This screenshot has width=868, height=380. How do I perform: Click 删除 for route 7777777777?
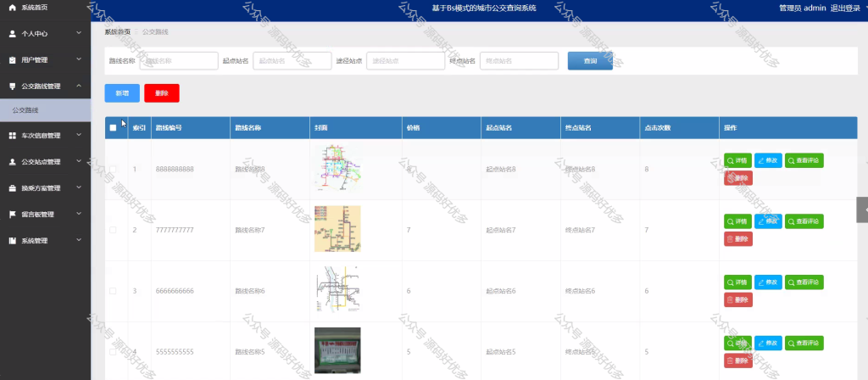tap(738, 239)
